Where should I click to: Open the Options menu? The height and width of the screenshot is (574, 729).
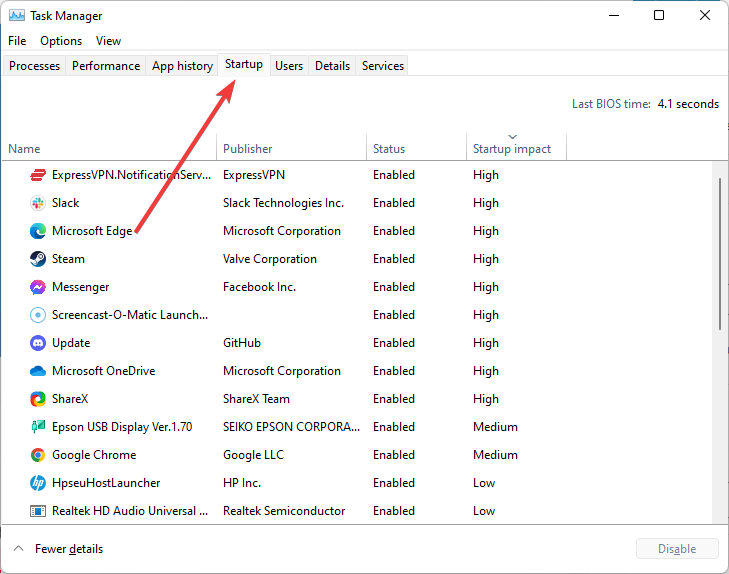click(x=61, y=41)
